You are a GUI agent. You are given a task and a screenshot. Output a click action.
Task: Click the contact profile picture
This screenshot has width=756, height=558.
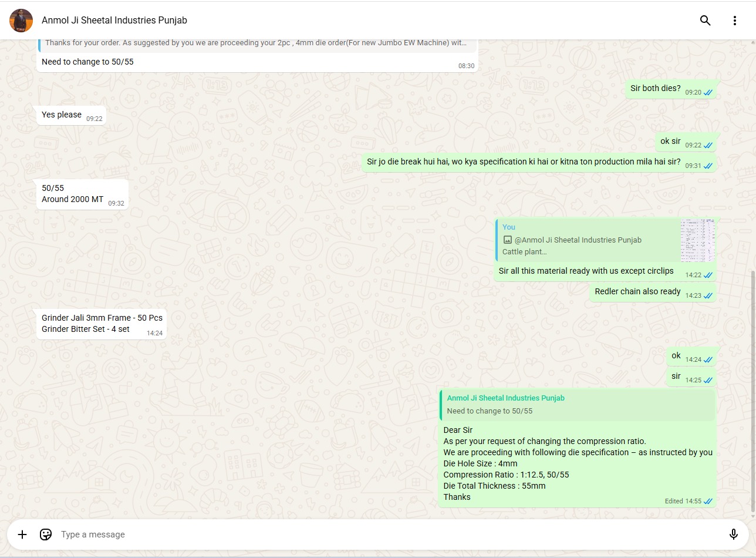(21, 21)
